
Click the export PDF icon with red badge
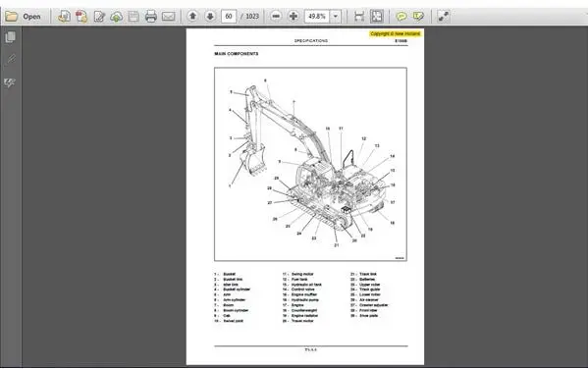pyautogui.click(x=81, y=17)
